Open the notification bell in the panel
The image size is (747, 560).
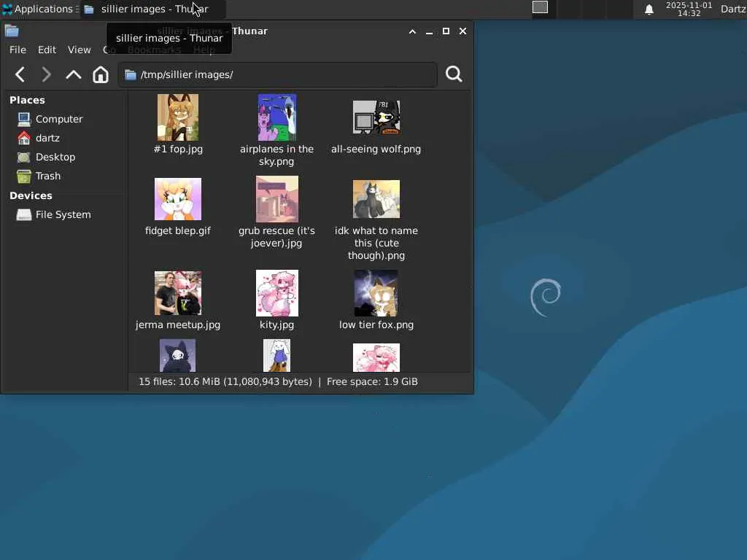pyautogui.click(x=649, y=9)
